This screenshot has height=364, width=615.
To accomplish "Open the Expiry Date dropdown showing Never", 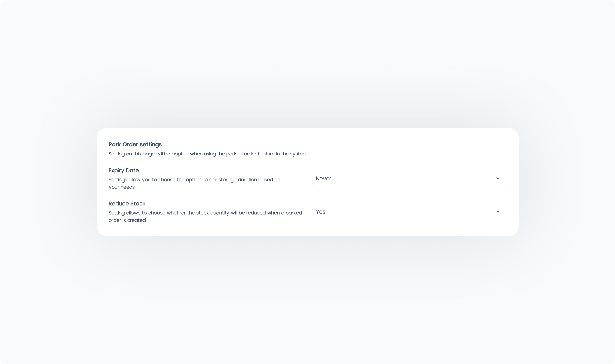I will (x=409, y=178).
